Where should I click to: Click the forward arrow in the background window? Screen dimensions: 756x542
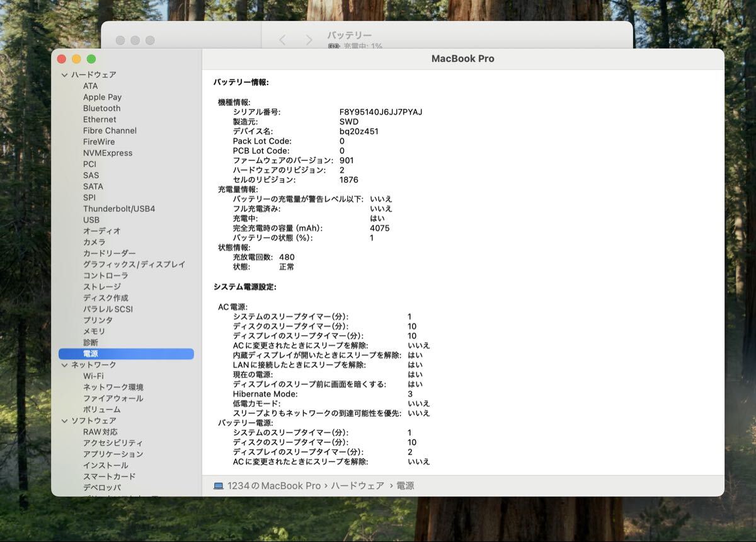pos(309,40)
